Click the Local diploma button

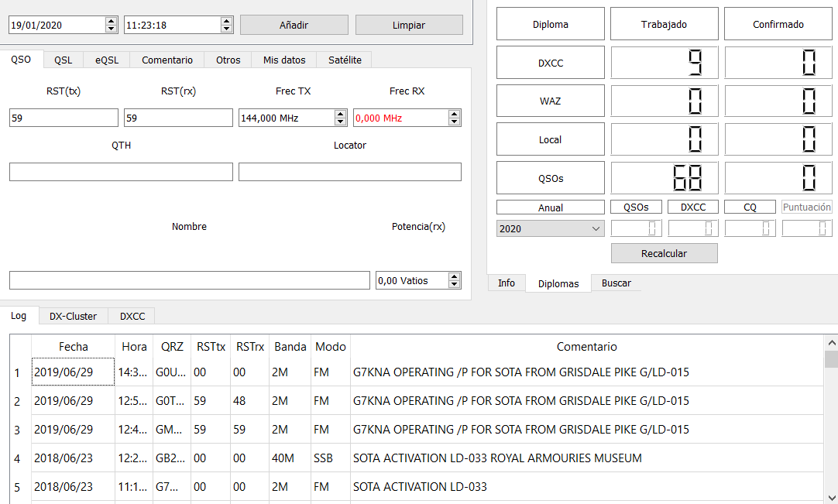pyautogui.click(x=551, y=139)
